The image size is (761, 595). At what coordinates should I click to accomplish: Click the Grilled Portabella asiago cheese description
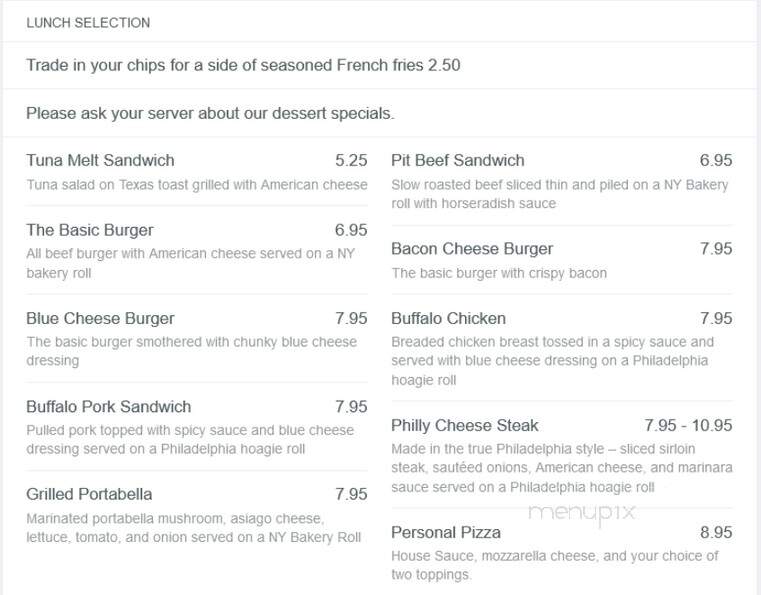(x=194, y=528)
